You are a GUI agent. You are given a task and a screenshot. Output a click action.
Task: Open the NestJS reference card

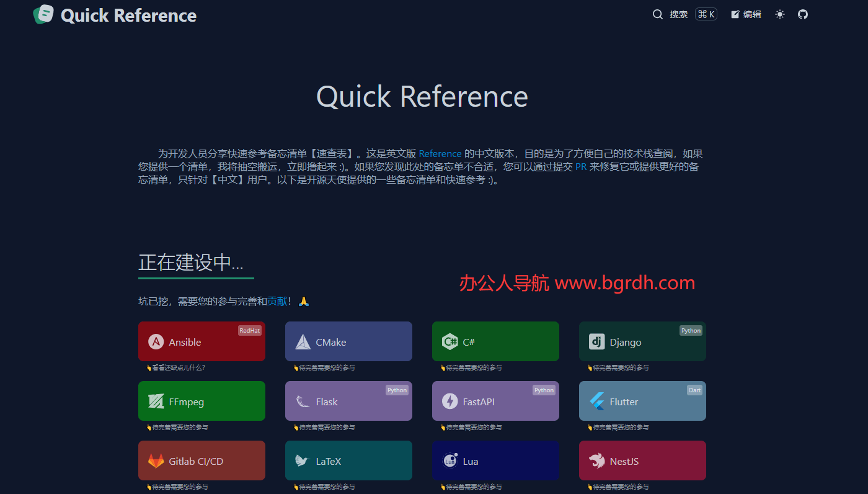642,460
